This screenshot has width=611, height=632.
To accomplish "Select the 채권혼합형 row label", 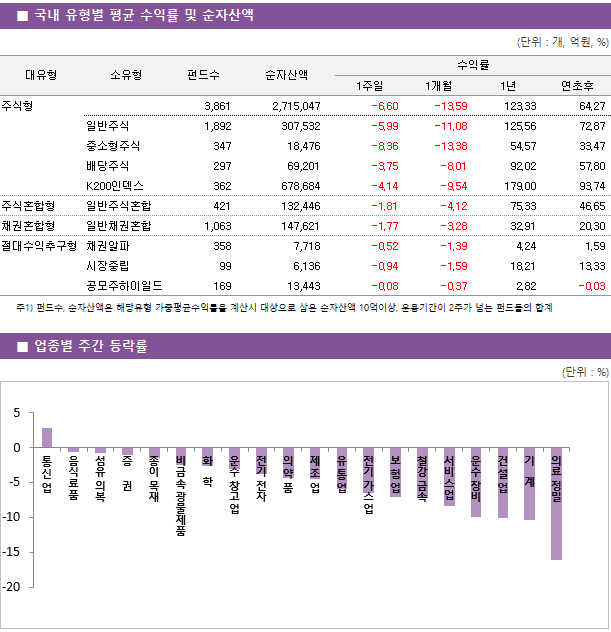I will [x=28, y=226].
